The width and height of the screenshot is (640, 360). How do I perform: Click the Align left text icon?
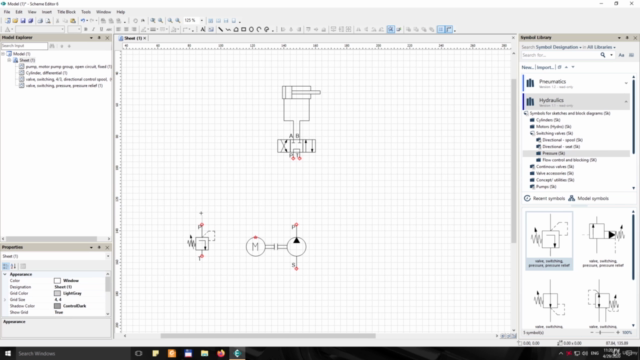pyautogui.click(x=118, y=29)
